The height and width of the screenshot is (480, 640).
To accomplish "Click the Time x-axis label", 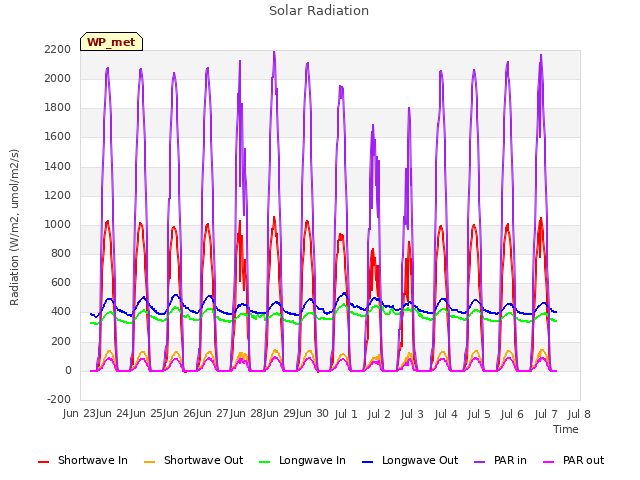I will click(x=566, y=429).
